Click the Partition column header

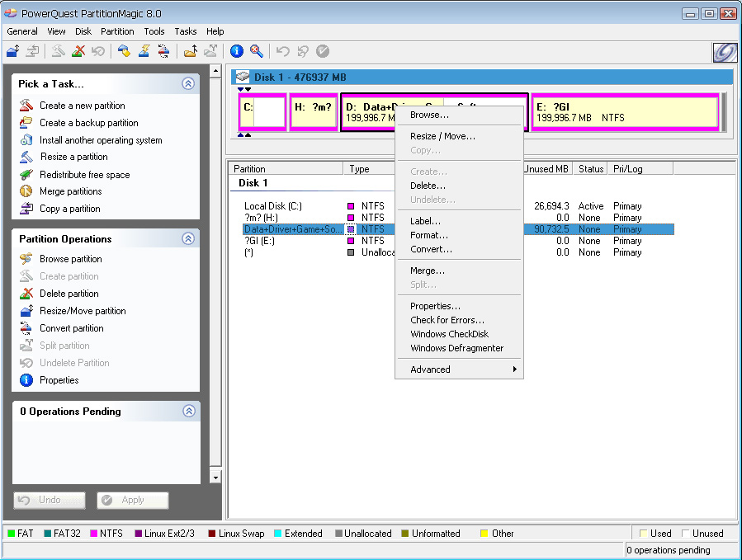point(286,169)
